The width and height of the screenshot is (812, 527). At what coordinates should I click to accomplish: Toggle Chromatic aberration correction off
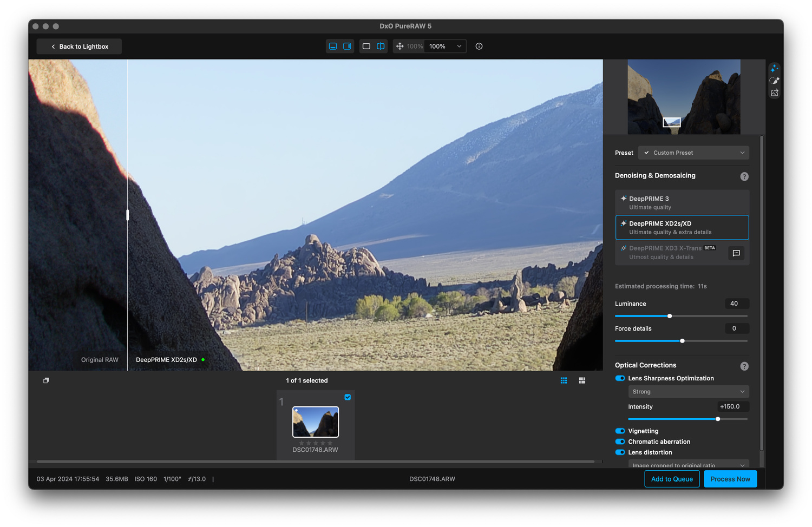tap(620, 442)
